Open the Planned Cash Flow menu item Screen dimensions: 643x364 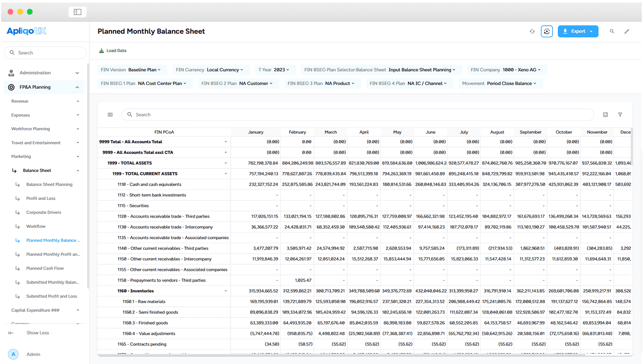click(x=45, y=268)
